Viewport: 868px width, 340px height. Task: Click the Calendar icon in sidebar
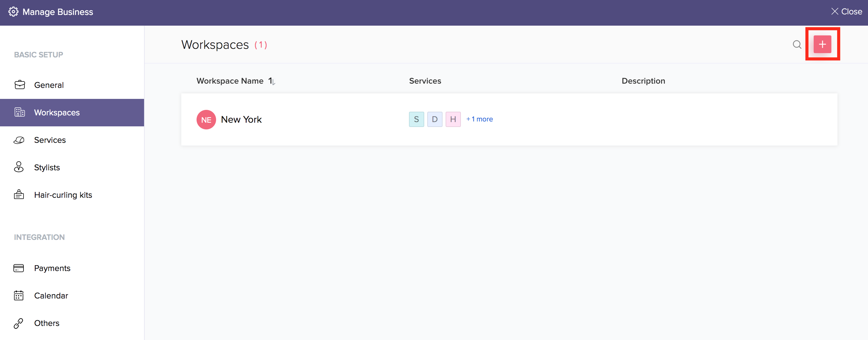[19, 295]
